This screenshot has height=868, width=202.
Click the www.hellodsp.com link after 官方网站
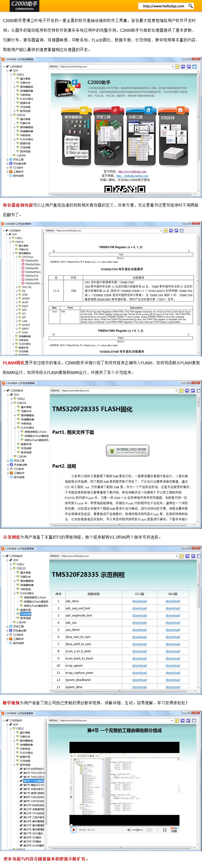132,171
